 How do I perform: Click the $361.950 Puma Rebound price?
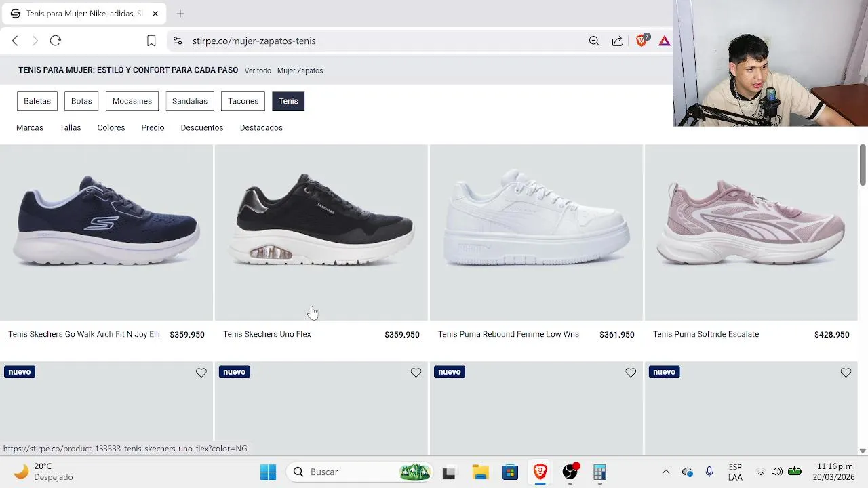617,335
